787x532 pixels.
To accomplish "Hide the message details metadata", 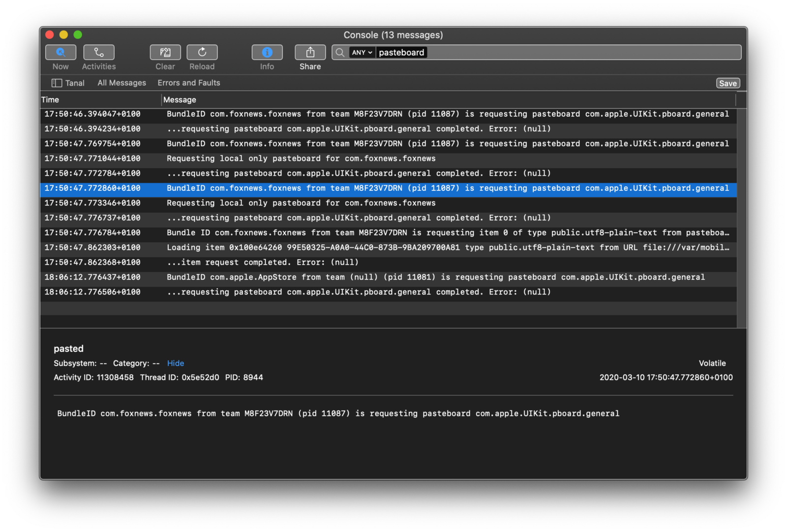I will click(176, 363).
